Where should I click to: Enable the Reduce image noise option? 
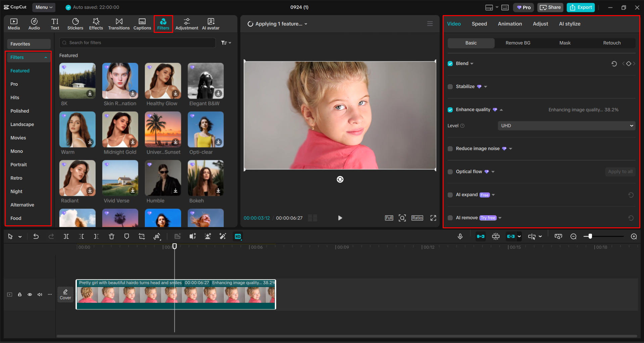450,149
